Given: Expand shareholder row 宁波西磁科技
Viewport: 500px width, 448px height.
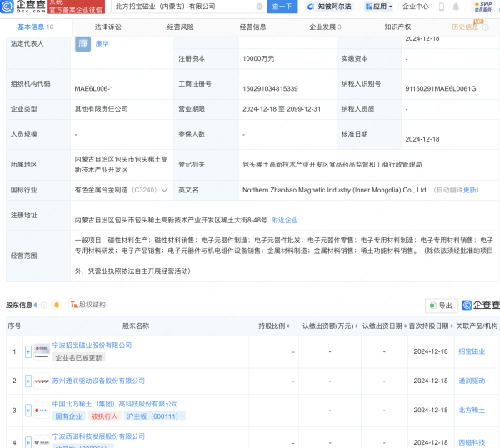Looking at the screenshot, I should [x=28, y=442].
